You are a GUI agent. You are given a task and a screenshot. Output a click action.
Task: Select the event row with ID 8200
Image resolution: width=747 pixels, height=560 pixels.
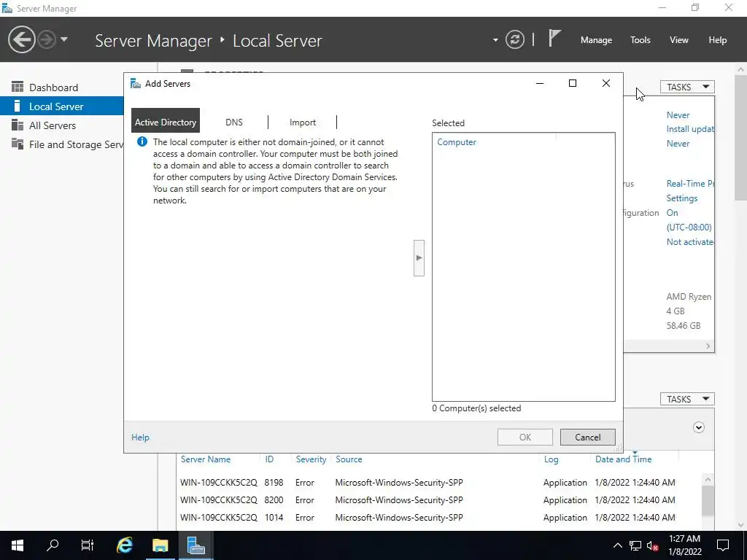(x=438, y=500)
